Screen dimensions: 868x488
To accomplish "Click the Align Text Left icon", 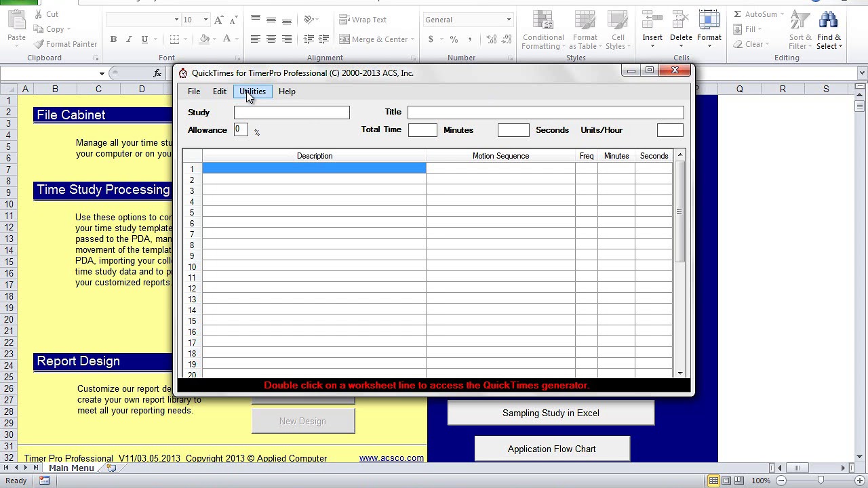I will (x=256, y=39).
